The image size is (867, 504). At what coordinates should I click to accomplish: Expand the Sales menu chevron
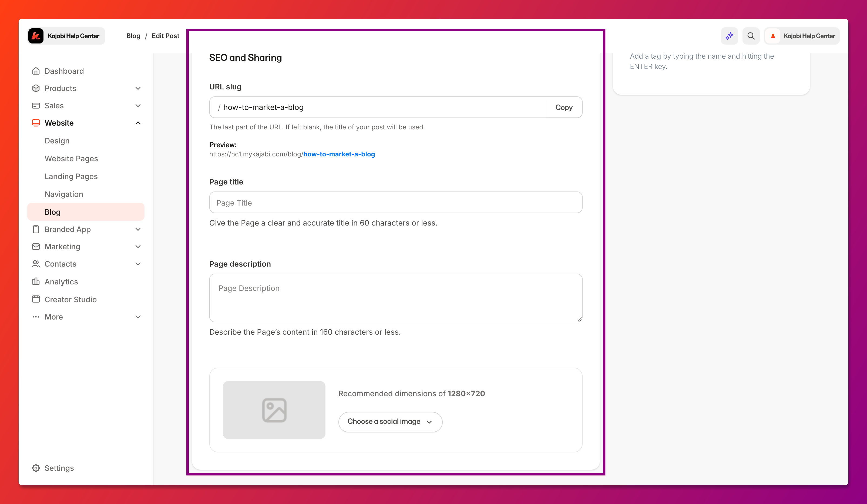coord(138,106)
